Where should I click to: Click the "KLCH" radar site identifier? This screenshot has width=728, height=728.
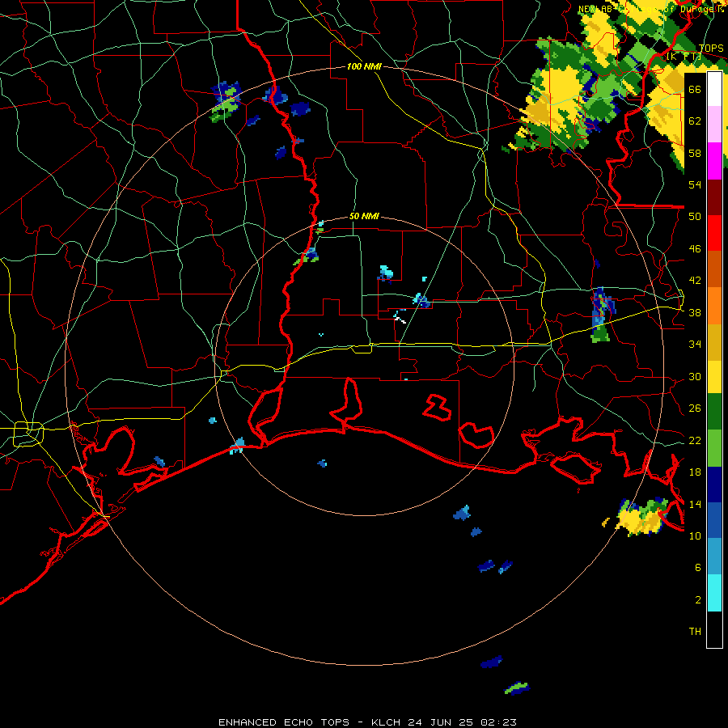coord(386,722)
